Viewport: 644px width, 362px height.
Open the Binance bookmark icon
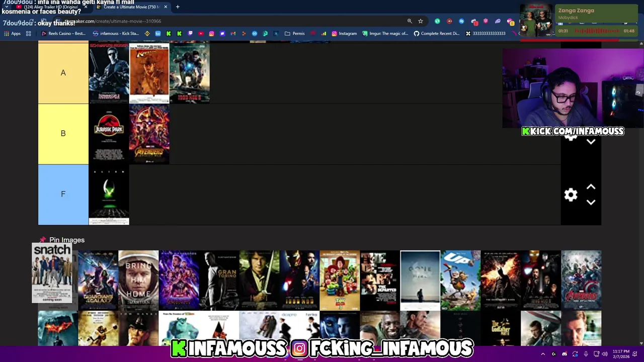pyautogui.click(x=147, y=34)
